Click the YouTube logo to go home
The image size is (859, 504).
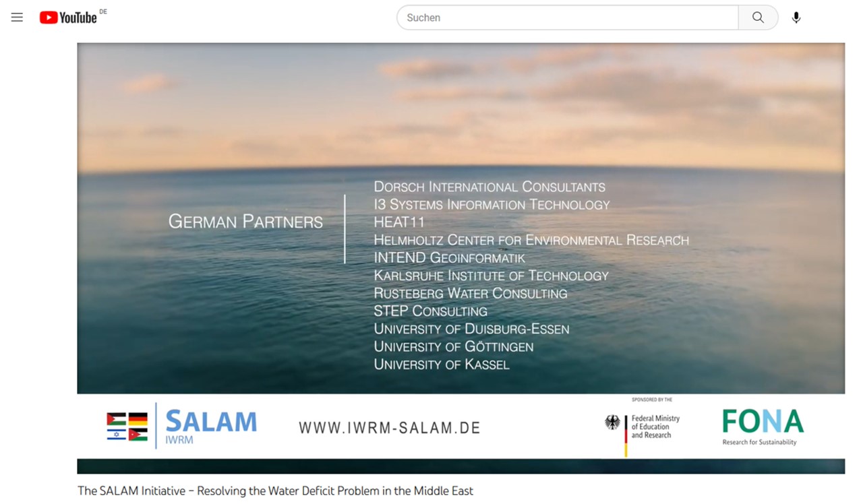(68, 18)
